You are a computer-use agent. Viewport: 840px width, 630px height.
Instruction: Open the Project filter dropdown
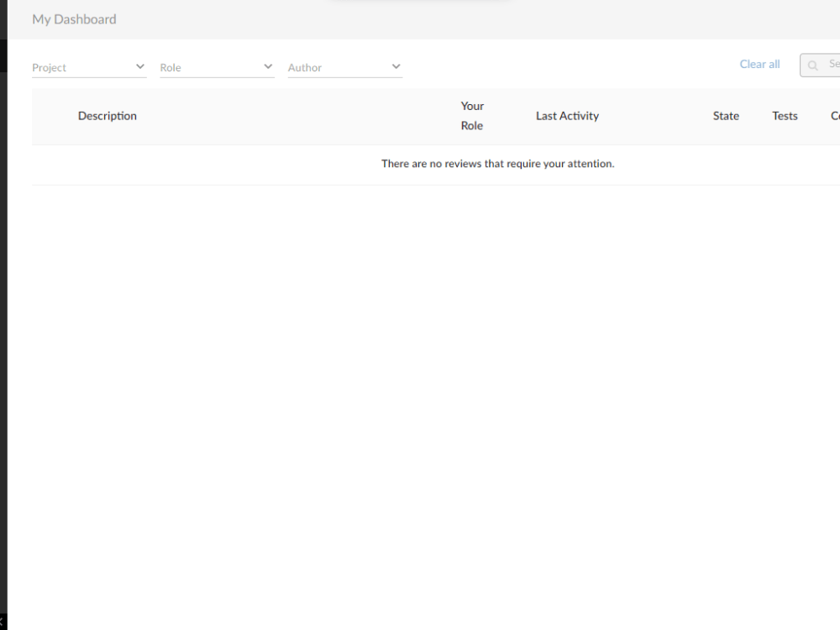coord(84,66)
